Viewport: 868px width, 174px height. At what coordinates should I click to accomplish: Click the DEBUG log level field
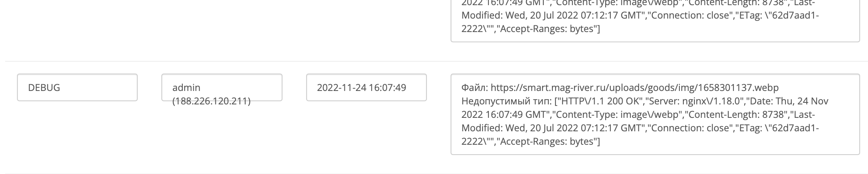pos(77,87)
